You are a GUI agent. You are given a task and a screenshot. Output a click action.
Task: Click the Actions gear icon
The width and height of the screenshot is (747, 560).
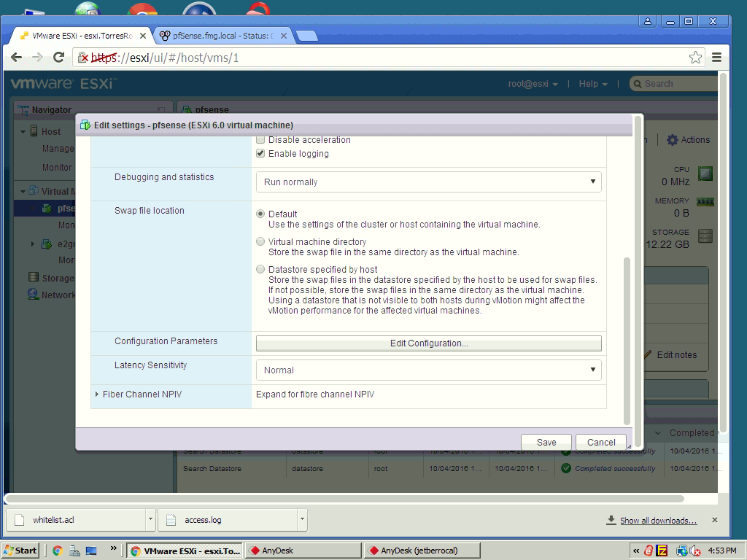click(672, 140)
